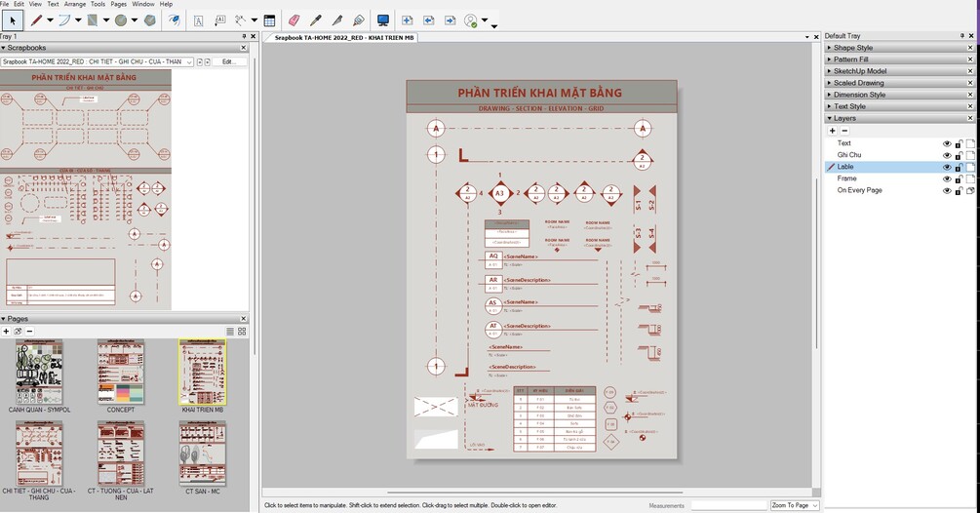980x513 pixels.
Task: Open the File menu
Action: [x=4, y=4]
